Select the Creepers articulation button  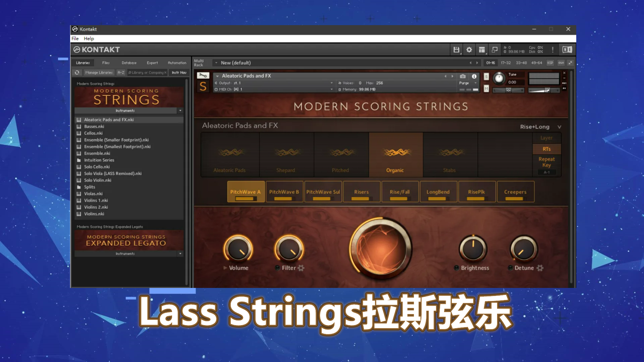[x=515, y=192]
